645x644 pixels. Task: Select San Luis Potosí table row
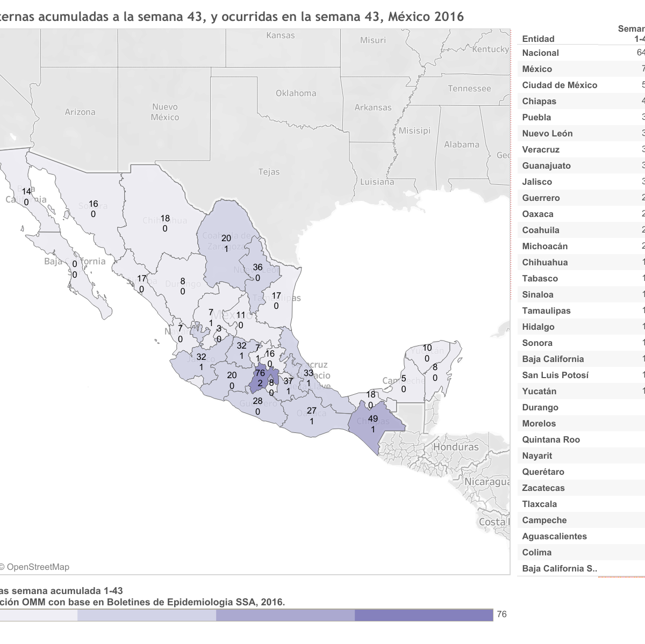click(555, 375)
